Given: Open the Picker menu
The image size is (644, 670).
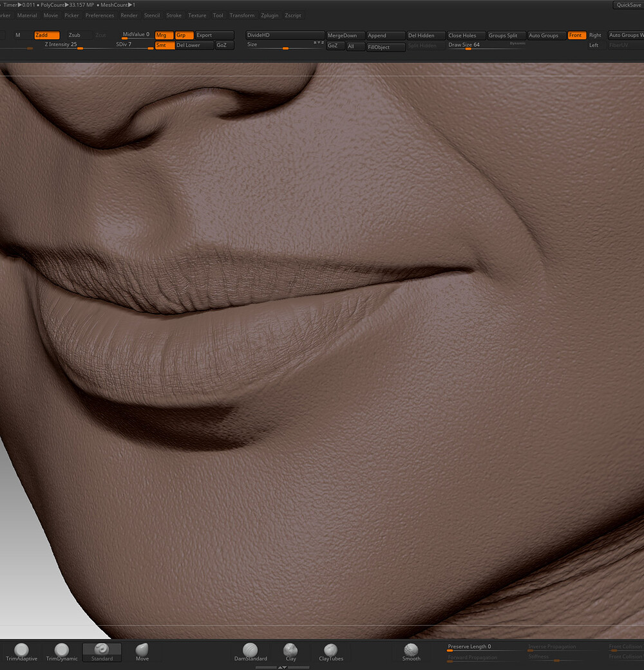Looking at the screenshot, I should click(71, 15).
